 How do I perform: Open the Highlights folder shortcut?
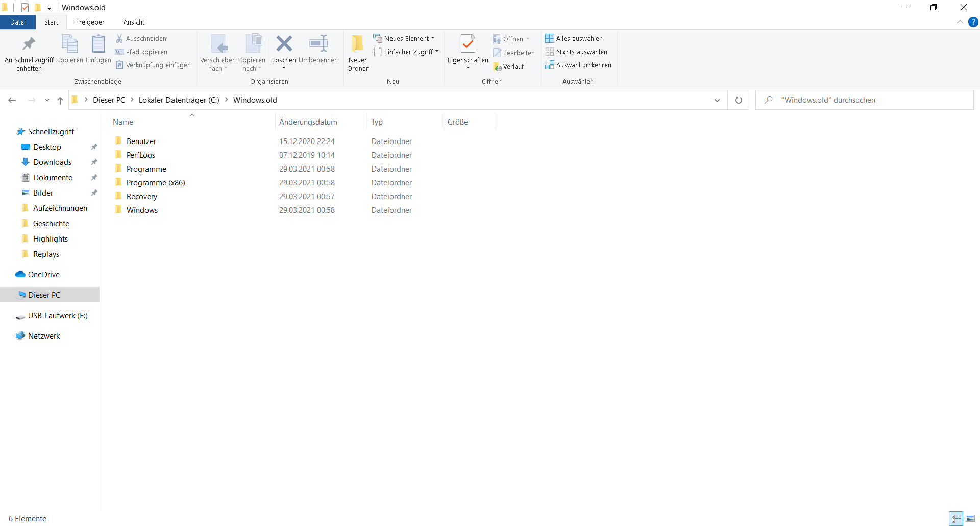50,238
